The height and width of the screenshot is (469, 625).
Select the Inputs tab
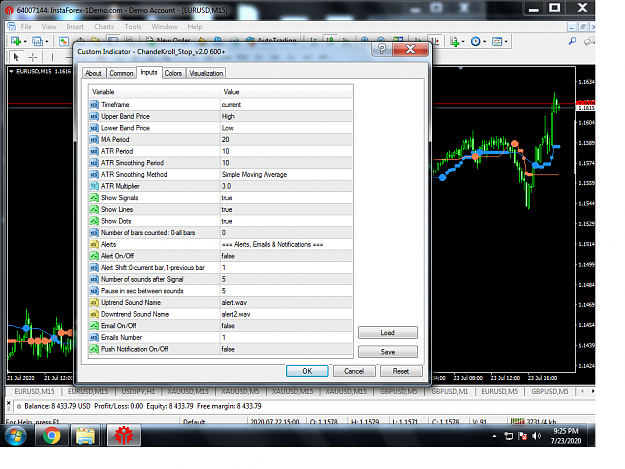coord(149,73)
